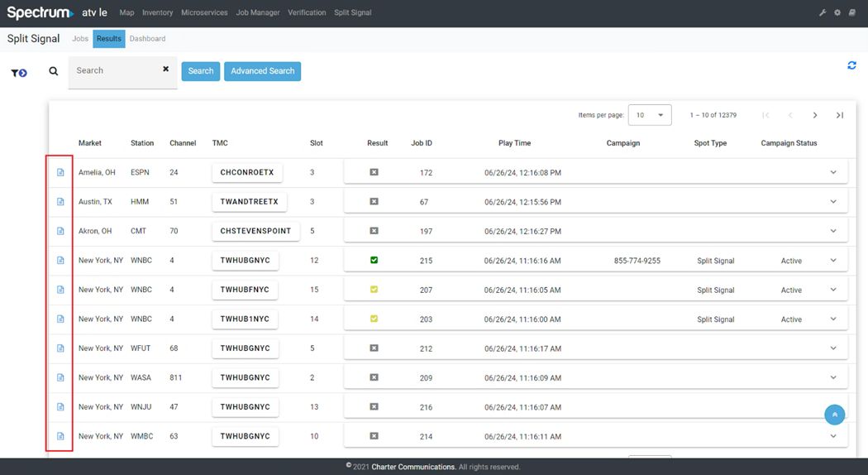This screenshot has height=475, width=868.
Task: Click the failed result icon for job 197
Action: click(x=374, y=231)
